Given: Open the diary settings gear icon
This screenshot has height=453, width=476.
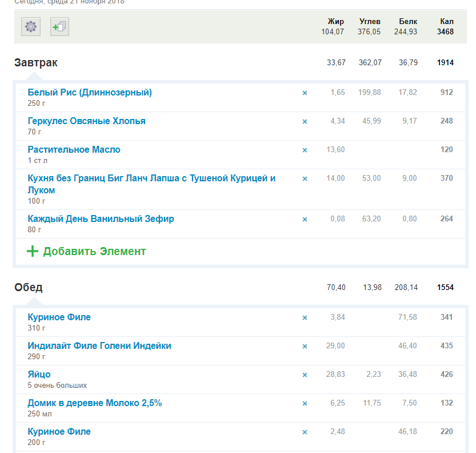Looking at the screenshot, I should pyautogui.click(x=31, y=26).
